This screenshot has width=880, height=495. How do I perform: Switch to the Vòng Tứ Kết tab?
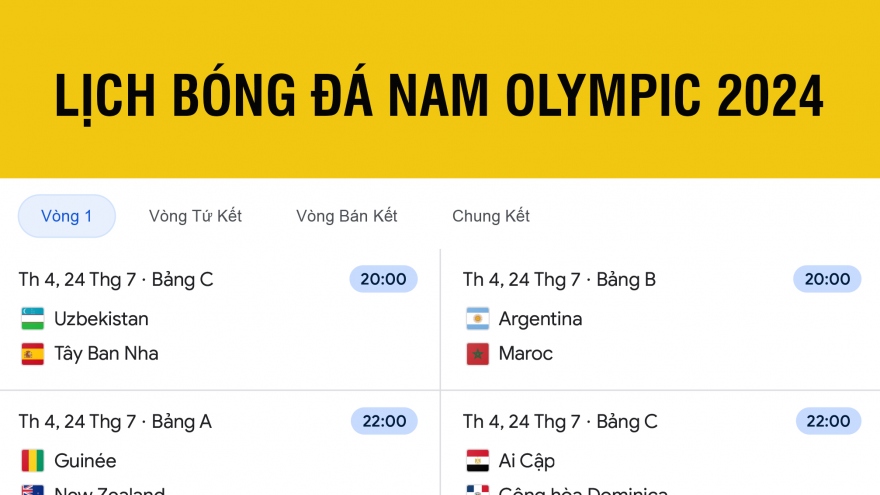[x=195, y=216]
